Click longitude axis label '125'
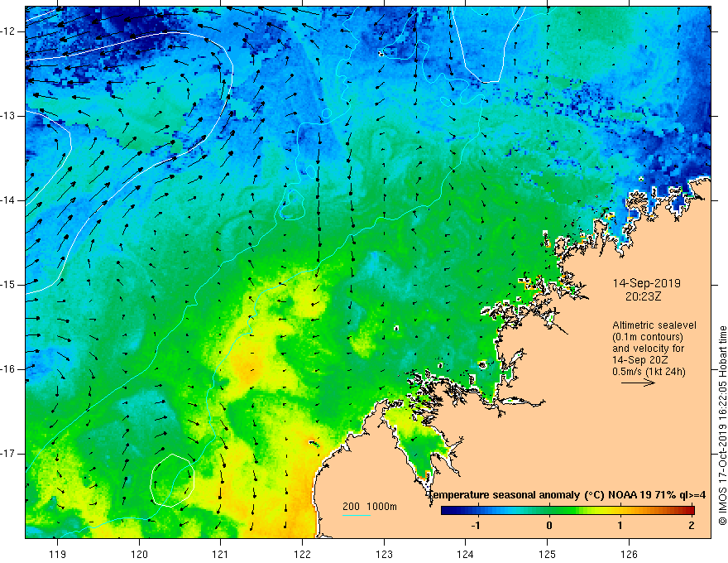The width and height of the screenshot is (728, 563). [x=548, y=554]
